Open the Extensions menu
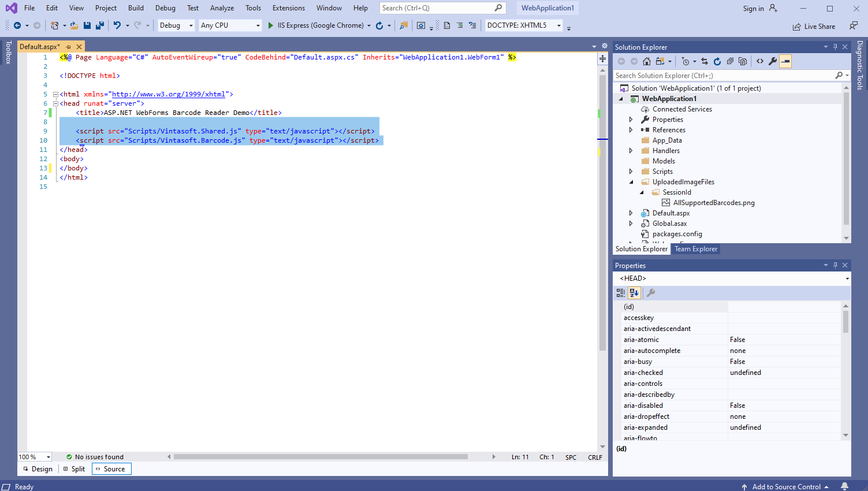This screenshot has width=868, height=491. (288, 8)
